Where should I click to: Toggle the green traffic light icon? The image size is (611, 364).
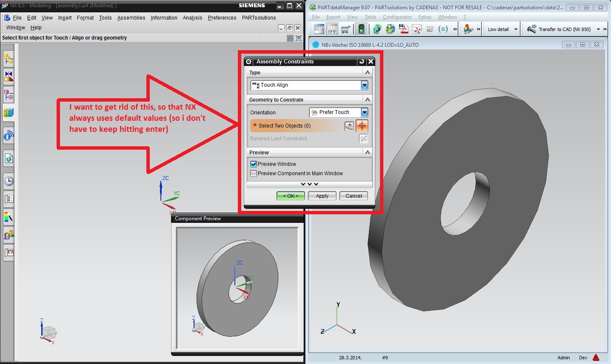(x=362, y=29)
